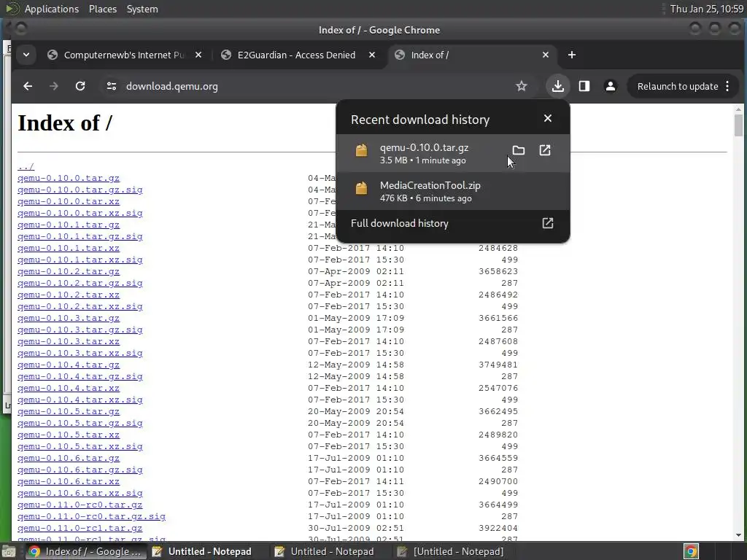Click the desktop menu icon beside Applications
Viewport: 747px width, 560px height.
[x=12, y=9]
